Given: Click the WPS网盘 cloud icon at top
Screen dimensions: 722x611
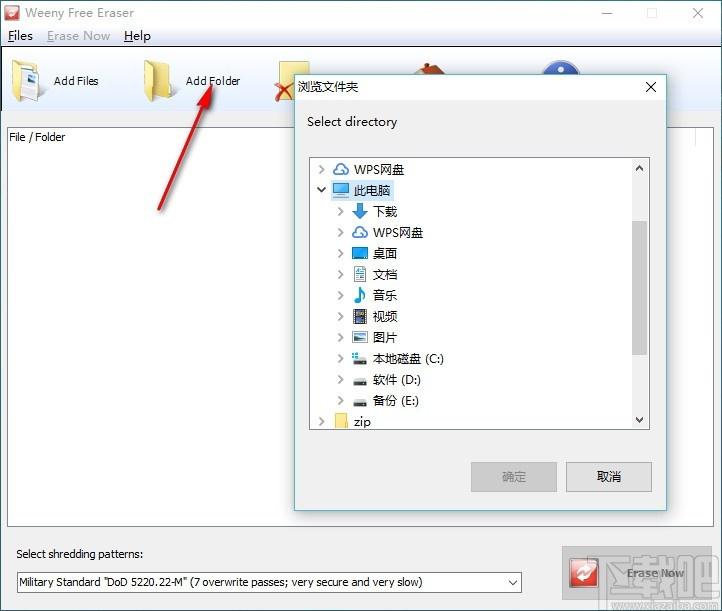Looking at the screenshot, I should (341, 169).
